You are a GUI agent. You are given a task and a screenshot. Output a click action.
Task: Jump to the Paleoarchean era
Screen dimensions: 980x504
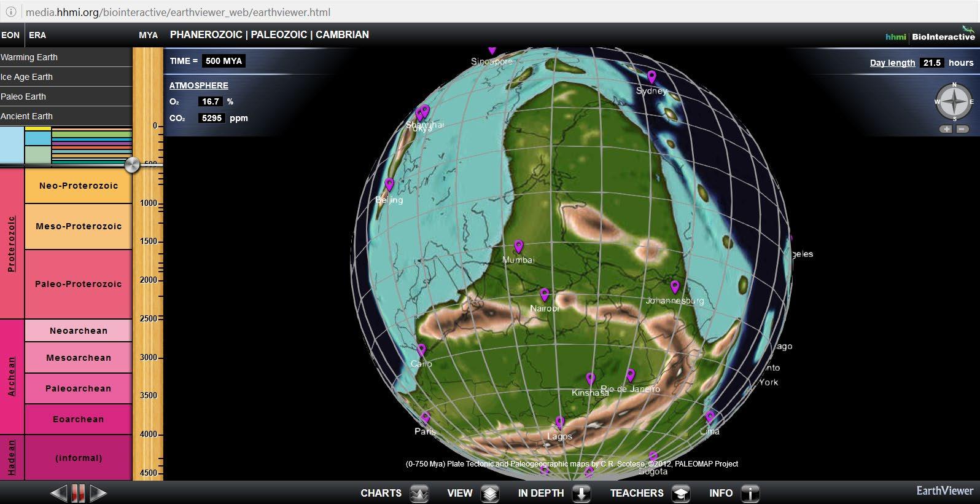click(x=79, y=388)
